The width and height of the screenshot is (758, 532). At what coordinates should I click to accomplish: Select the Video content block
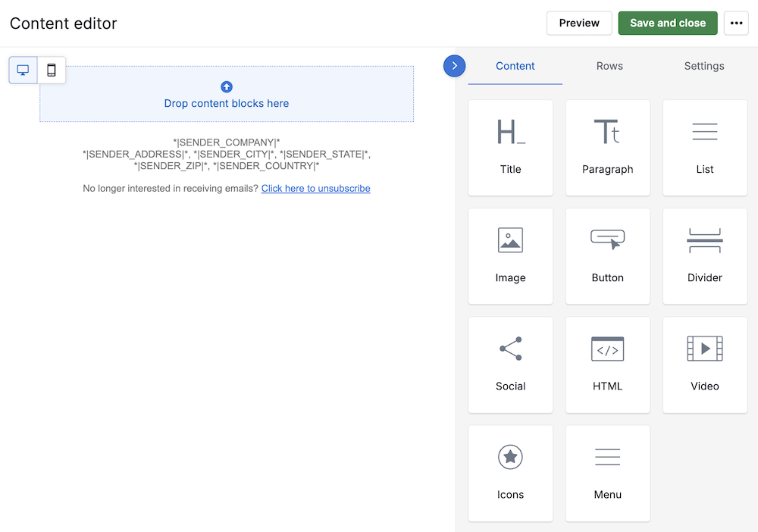click(704, 365)
